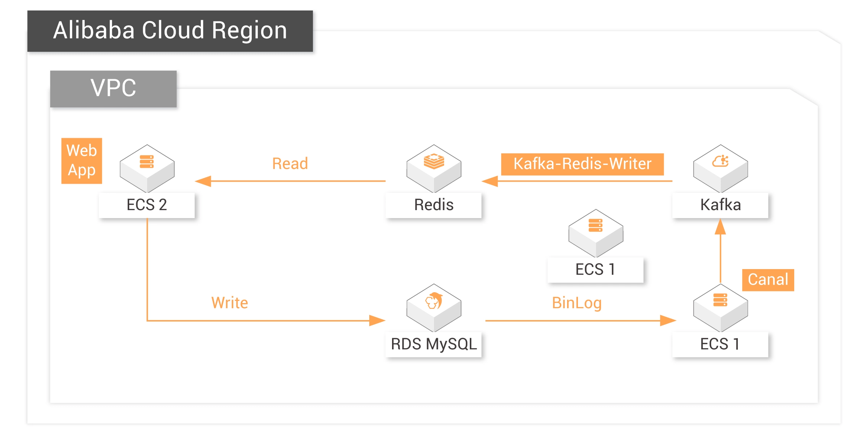Select the Redis name box
Image resolution: width=868 pixels, height=434 pixels.
point(434,205)
